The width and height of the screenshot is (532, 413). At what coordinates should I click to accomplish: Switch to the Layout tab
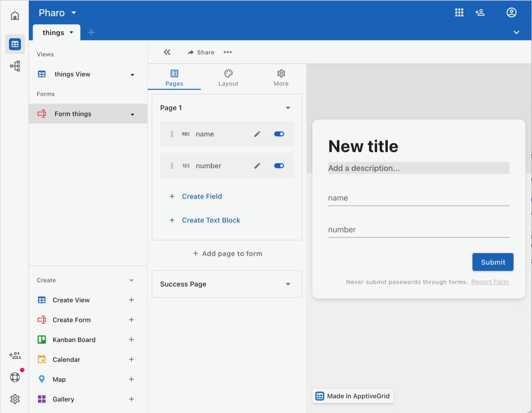[x=228, y=78]
